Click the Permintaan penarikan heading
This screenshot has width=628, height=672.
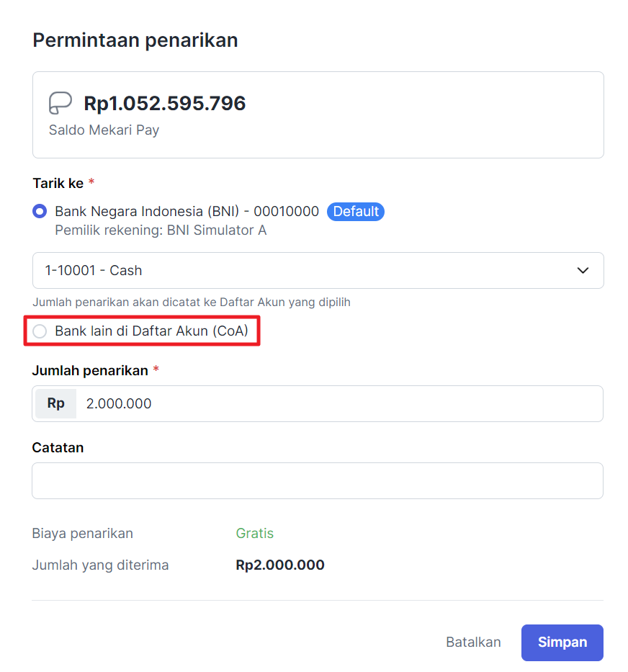tap(135, 40)
